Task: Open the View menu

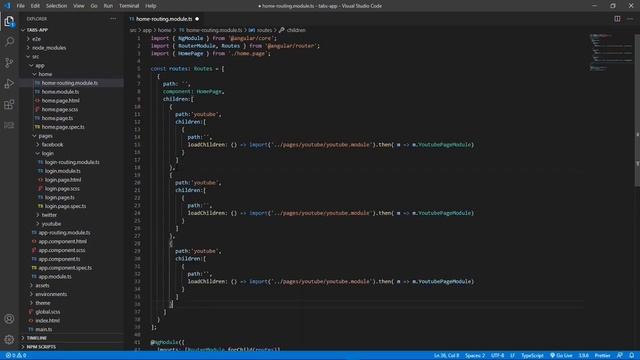Action: [79, 6]
